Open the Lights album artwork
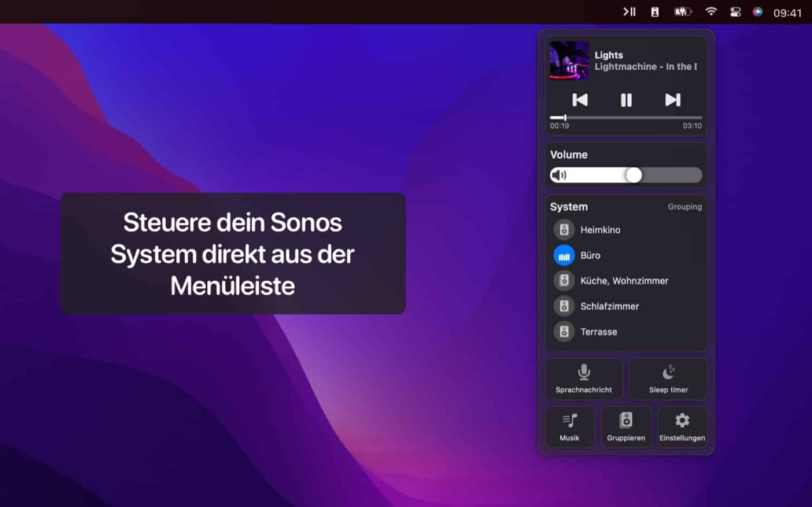This screenshot has height=507, width=812. point(569,61)
